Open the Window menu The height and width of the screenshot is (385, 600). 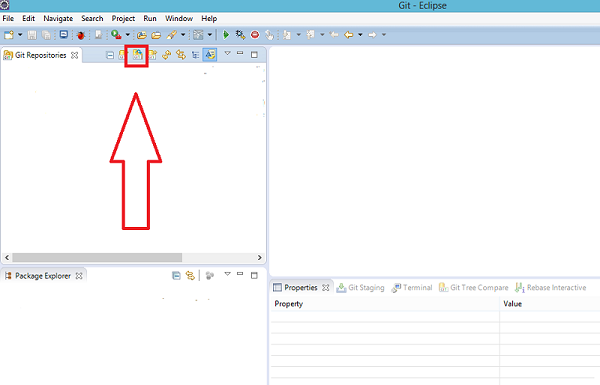[x=179, y=18]
